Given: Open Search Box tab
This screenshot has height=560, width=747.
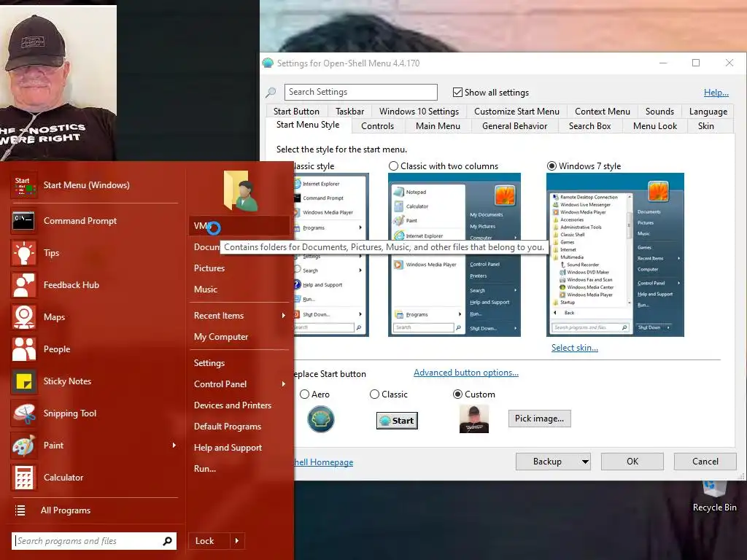Looking at the screenshot, I should [589, 126].
